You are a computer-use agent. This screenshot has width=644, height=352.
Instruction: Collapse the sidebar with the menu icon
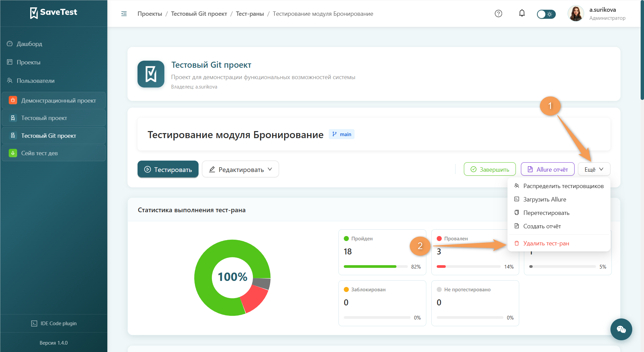point(124,14)
